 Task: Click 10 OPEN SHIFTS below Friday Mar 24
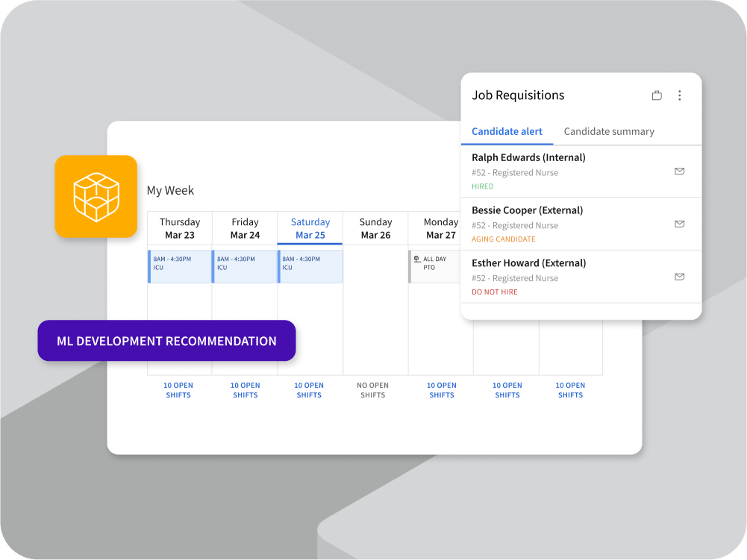(245, 390)
